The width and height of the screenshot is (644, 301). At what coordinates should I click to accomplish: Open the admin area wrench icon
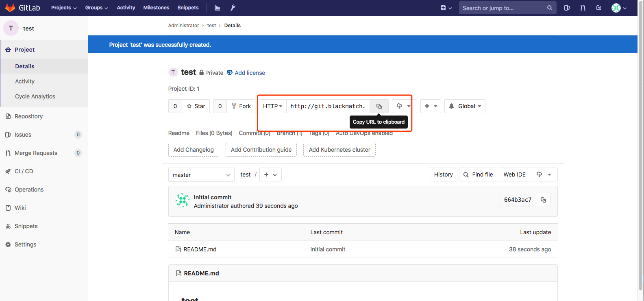point(233,8)
